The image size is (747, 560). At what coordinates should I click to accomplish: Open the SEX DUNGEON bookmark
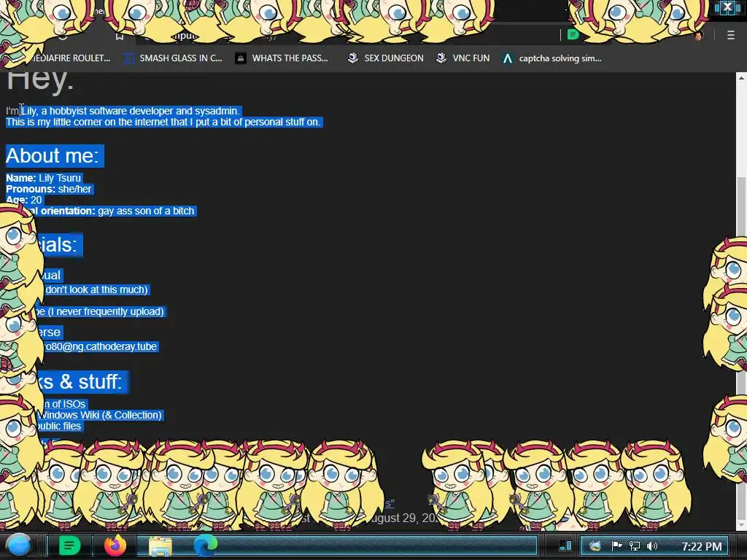coord(385,58)
